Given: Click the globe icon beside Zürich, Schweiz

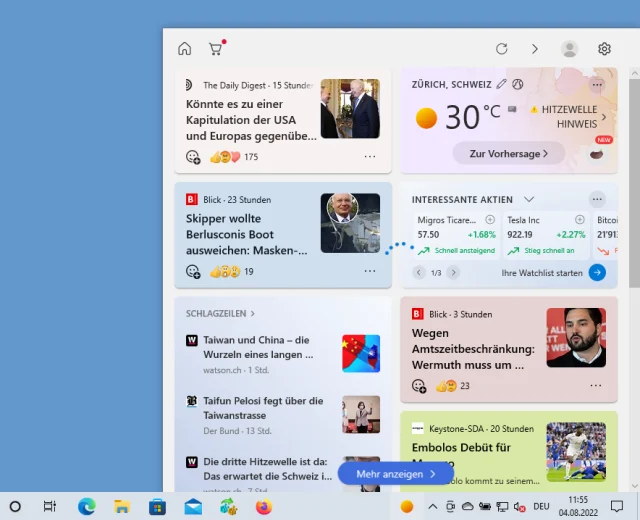Looking at the screenshot, I should [518, 84].
